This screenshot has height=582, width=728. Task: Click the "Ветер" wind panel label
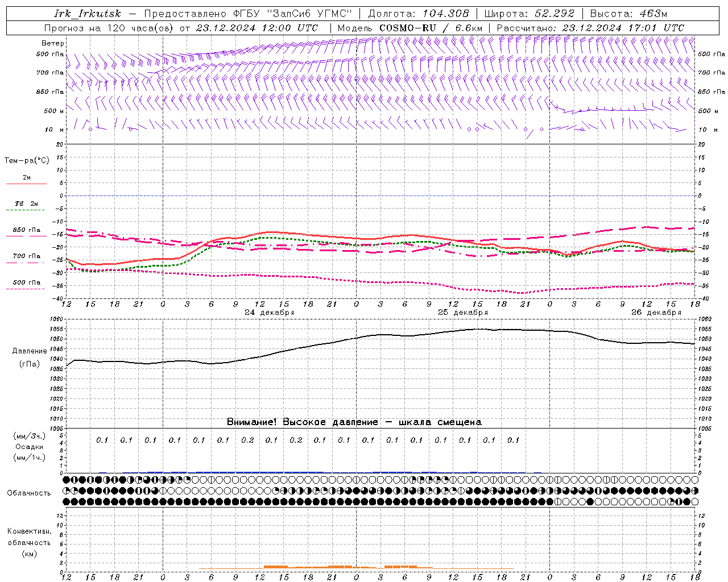click(53, 43)
